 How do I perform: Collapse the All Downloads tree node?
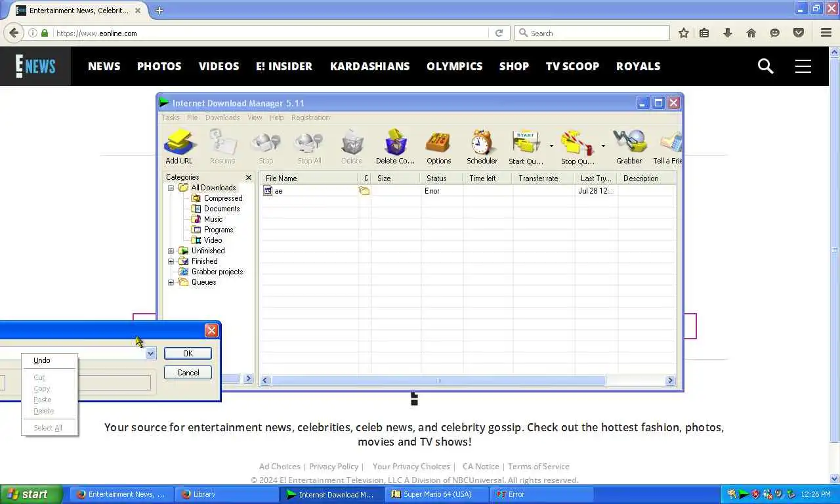click(171, 188)
